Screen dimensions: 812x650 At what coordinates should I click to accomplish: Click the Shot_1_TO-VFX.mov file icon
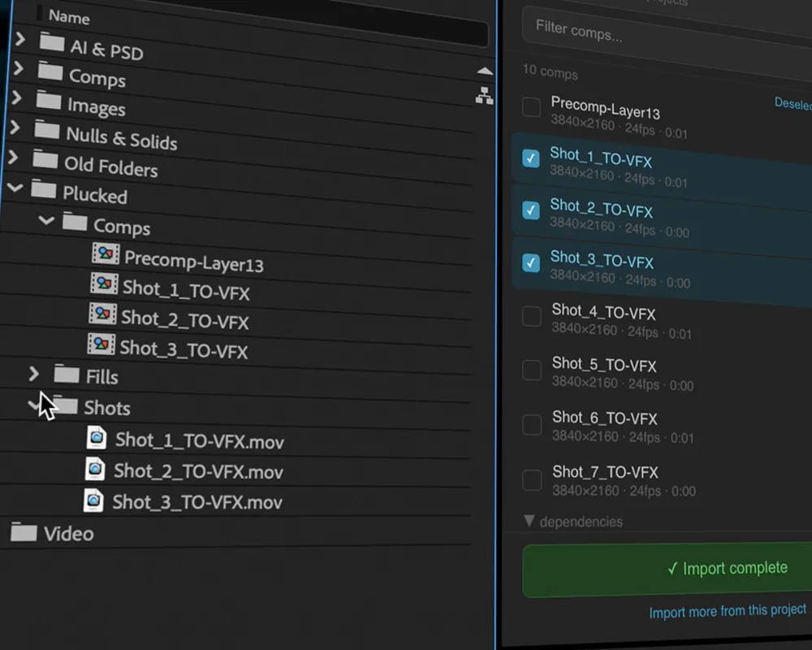click(x=97, y=437)
